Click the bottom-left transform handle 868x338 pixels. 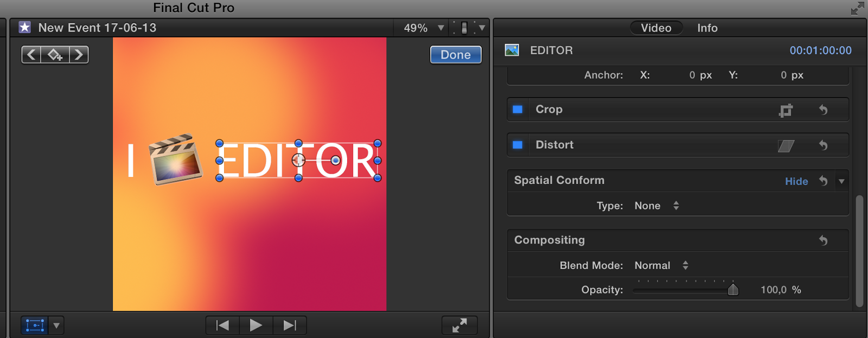pos(219,177)
